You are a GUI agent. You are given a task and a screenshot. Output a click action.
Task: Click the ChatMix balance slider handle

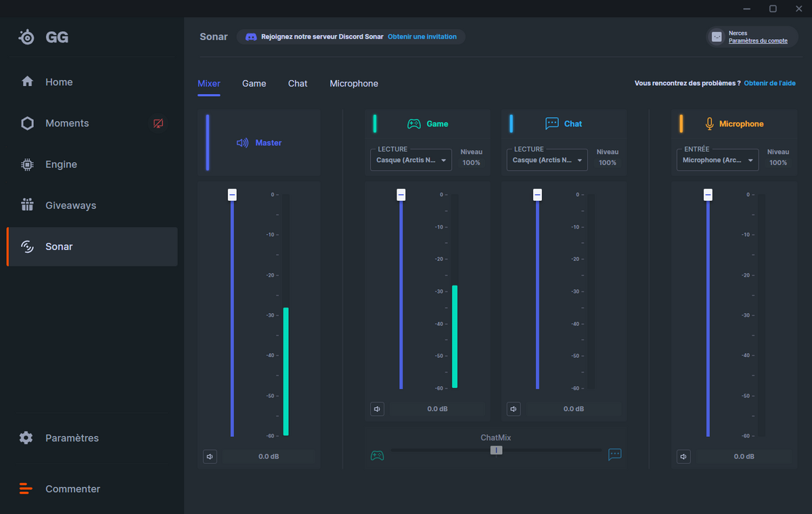pyautogui.click(x=496, y=450)
